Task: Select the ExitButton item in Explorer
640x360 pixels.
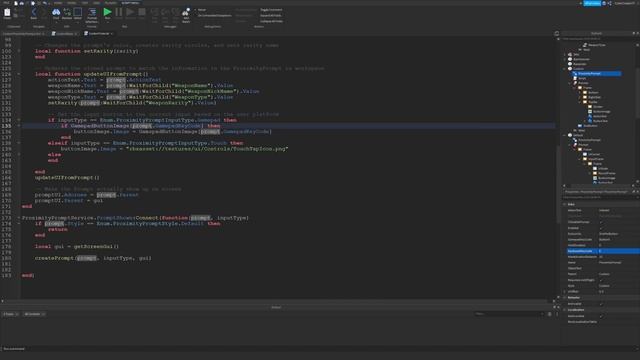Action: [588, 126]
